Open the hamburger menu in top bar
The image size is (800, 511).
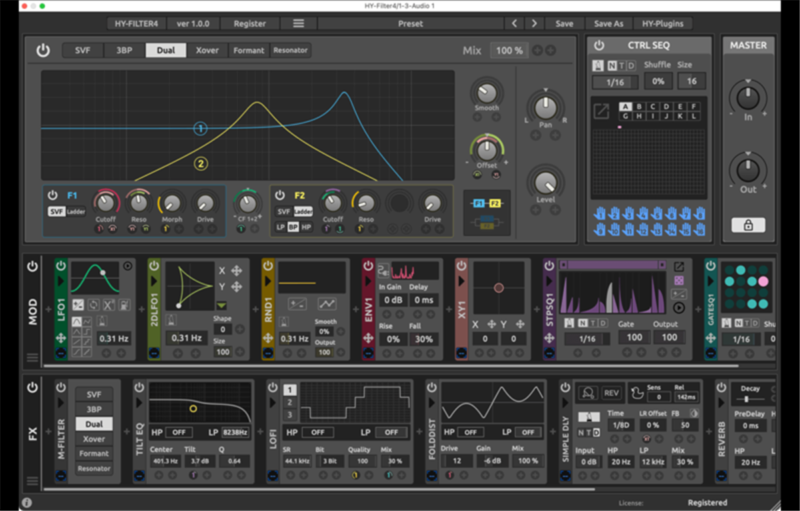pyautogui.click(x=298, y=23)
